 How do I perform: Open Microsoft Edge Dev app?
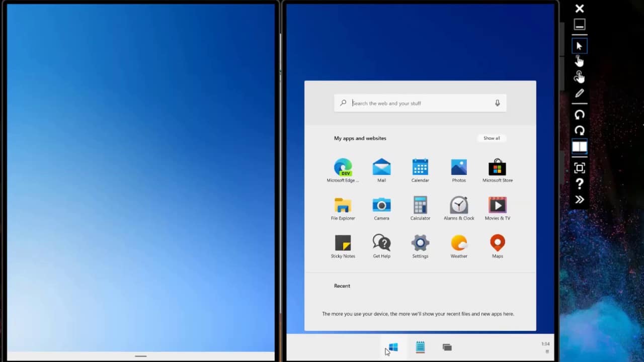[343, 170]
